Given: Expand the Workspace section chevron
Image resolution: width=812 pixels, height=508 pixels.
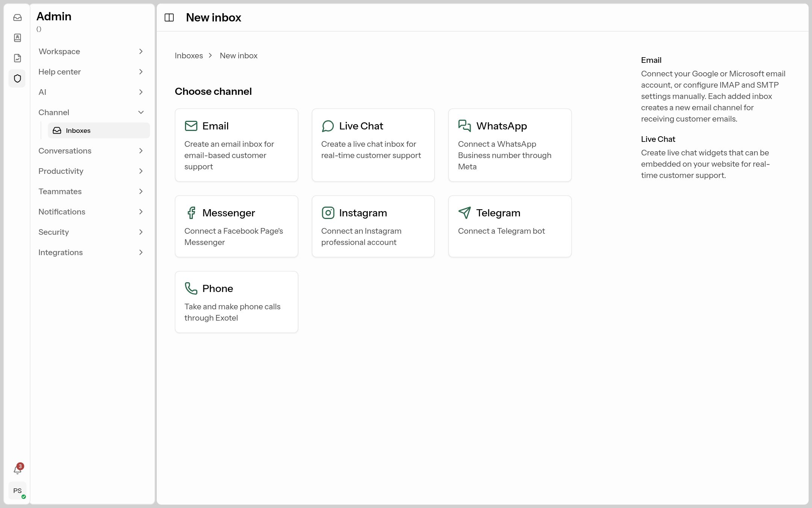Looking at the screenshot, I should (x=141, y=52).
